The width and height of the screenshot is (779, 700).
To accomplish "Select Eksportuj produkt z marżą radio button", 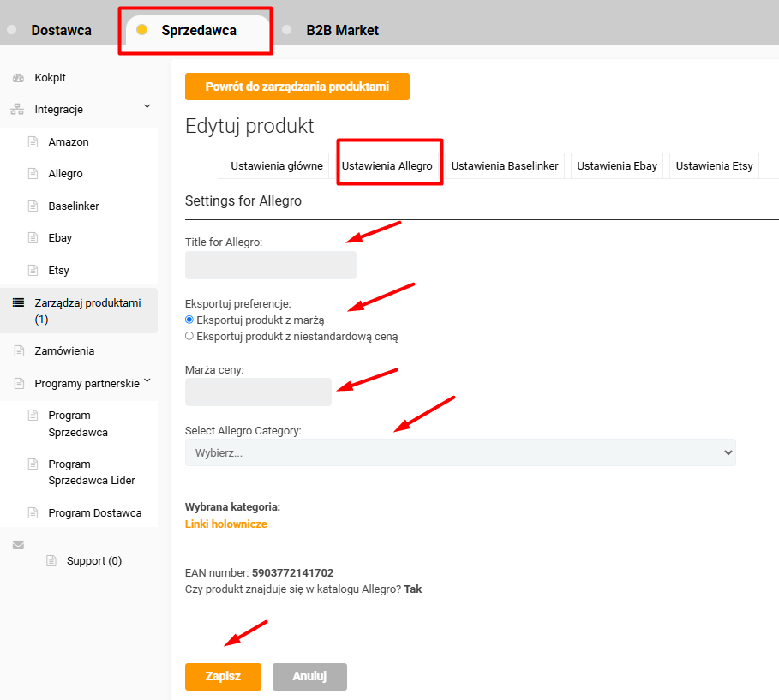I will (x=189, y=320).
